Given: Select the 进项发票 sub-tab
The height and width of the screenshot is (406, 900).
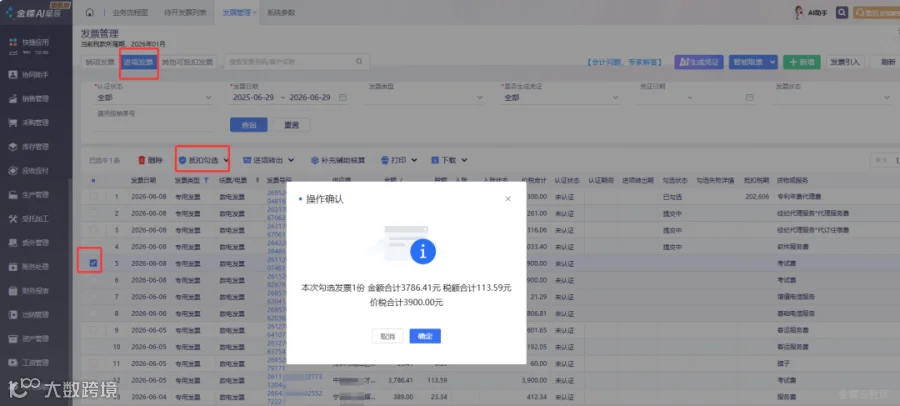Looking at the screenshot, I should coord(138,62).
